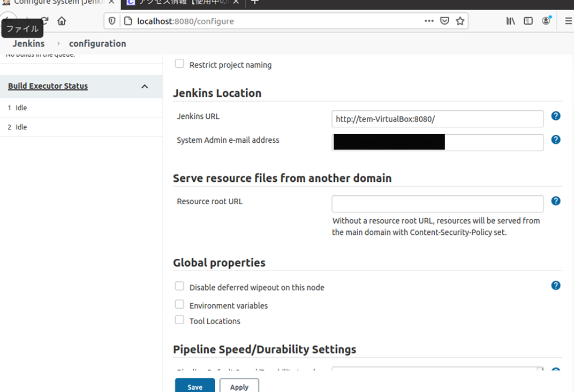Image resolution: width=574 pixels, height=392 pixels.
Task: Open help for System Admin e-mail address
Action: coord(555,140)
